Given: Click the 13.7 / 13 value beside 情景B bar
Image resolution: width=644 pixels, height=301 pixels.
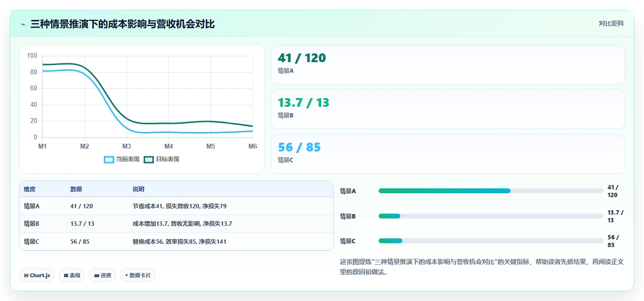Looking at the screenshot, I should click(x=615, y=216).
